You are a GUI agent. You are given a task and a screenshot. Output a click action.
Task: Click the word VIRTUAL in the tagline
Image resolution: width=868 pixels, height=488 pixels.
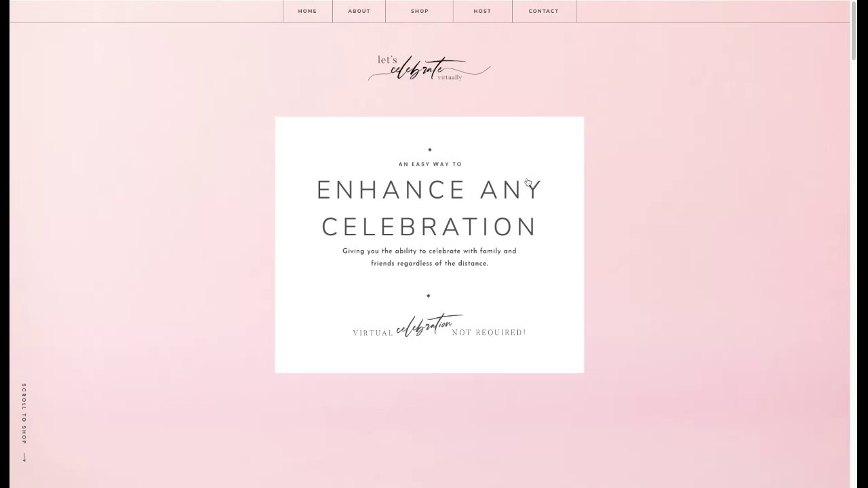373,333
